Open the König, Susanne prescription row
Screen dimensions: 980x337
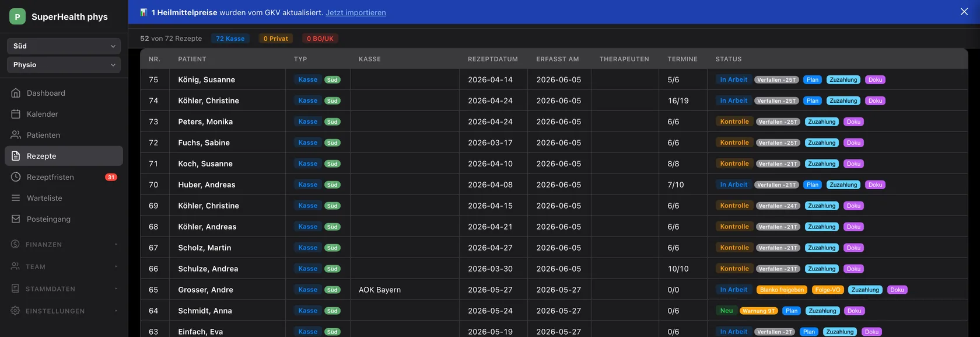[554, 79]
